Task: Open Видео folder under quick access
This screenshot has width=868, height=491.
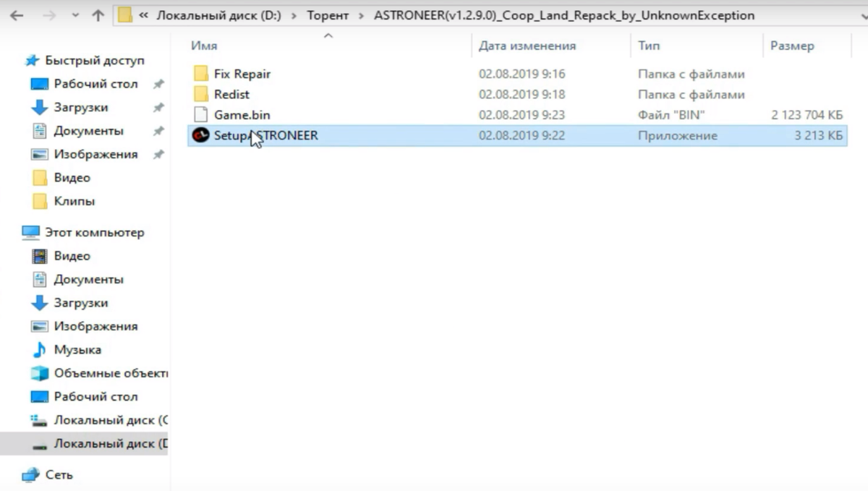Action: pyautogui.click(x=72, y=177)
